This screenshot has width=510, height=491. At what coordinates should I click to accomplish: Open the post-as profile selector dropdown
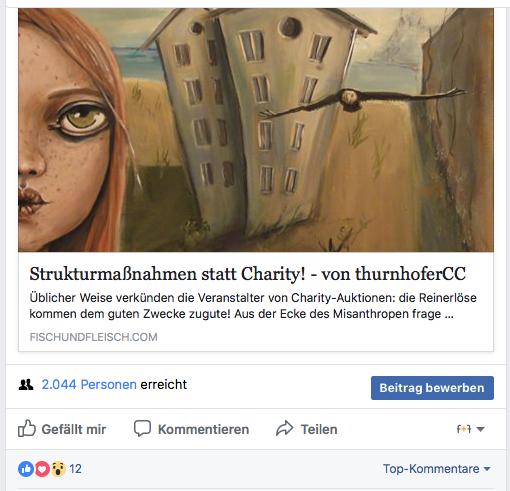tap(470, 429)
